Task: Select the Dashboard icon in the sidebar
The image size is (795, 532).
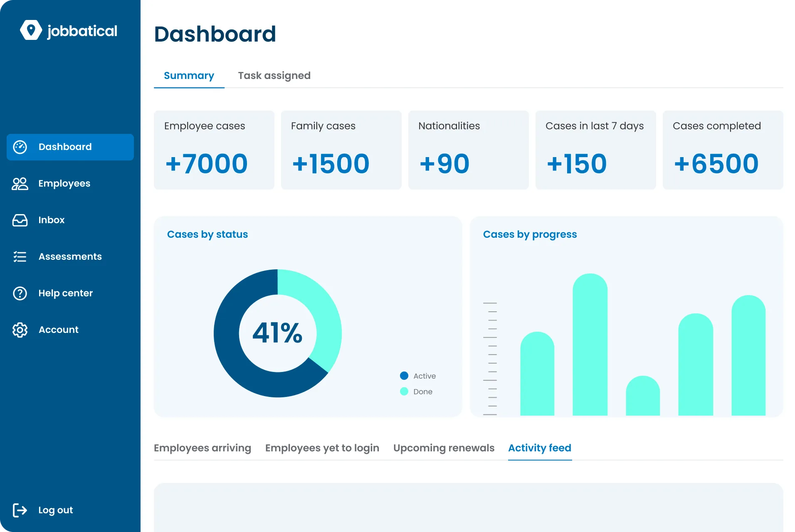Action: tap(20, 147)
